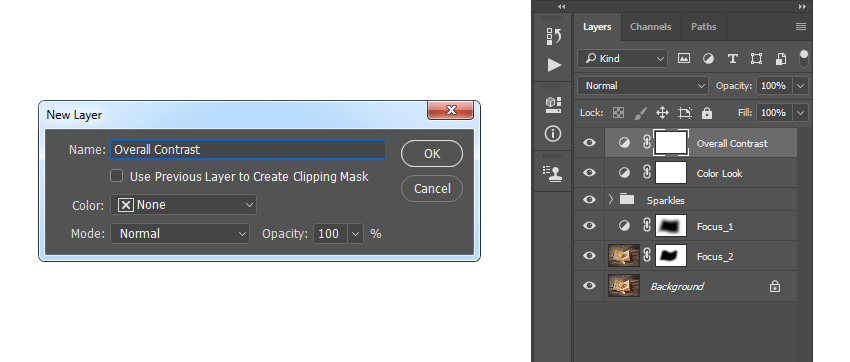850x362 pixels.
Task: Toggle layer filtering on/off switch
Action: [803, 59]
